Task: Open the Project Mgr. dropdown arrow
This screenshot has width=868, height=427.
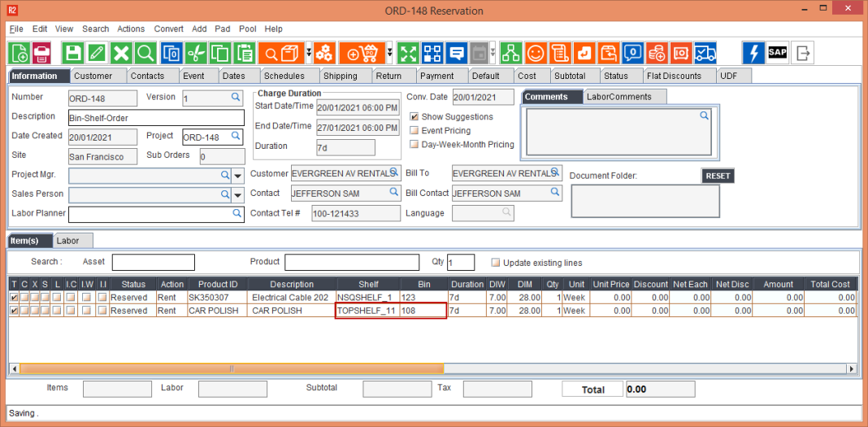Action: (238, 176)
